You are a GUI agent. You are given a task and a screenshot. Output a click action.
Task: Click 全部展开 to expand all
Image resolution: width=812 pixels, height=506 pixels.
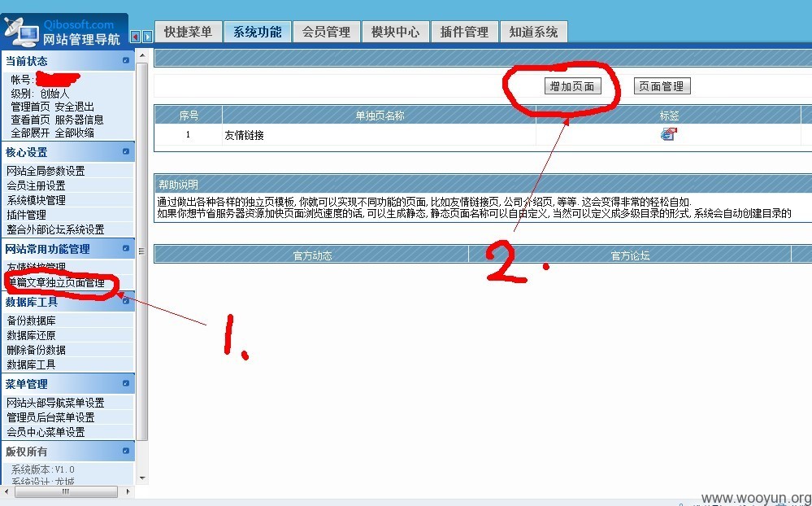30,133
